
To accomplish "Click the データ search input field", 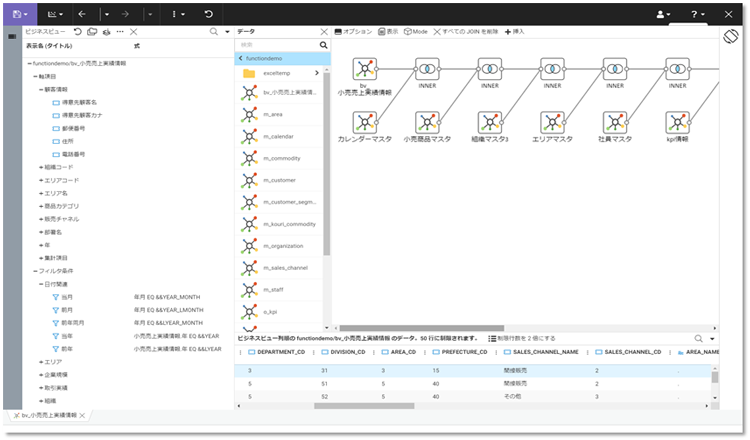I will pos(277,45).
